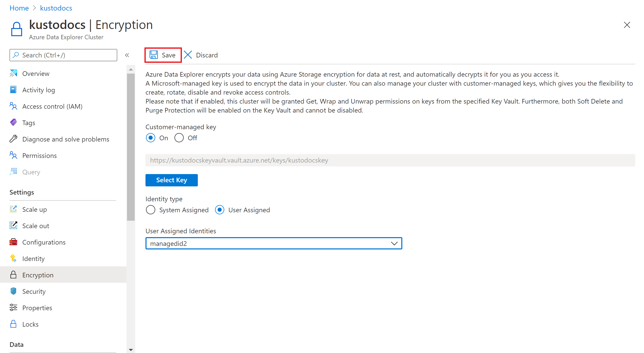The height and width of the screenshot is (353, 644).
Task: Click the key vault URL input field
Action: click(389, 160)
